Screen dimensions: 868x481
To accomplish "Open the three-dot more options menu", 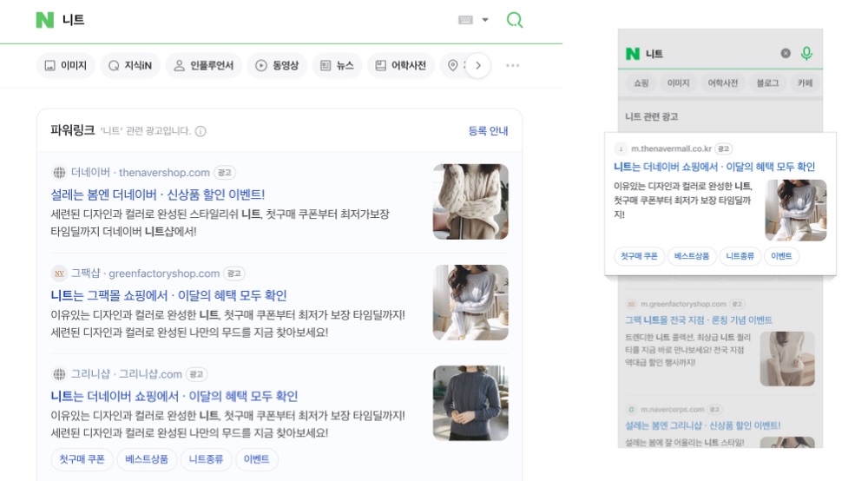I will pos(513,65).
